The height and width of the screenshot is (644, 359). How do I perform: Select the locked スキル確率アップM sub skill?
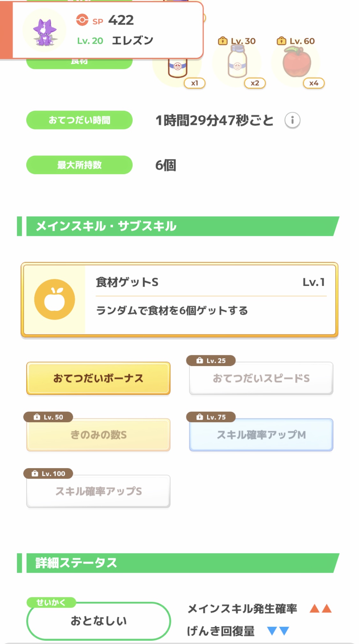click(x=261, y=435)
